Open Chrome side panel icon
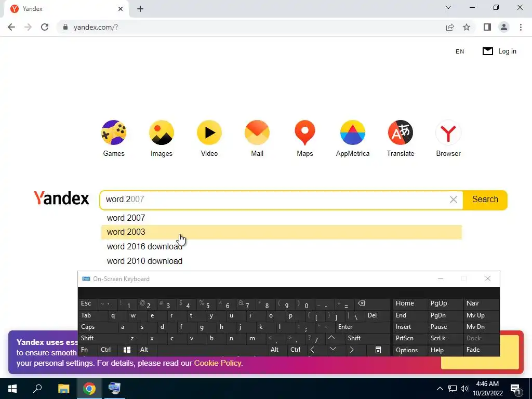The height and width of the screenshot is (399, 532). (x=487, y=27)
